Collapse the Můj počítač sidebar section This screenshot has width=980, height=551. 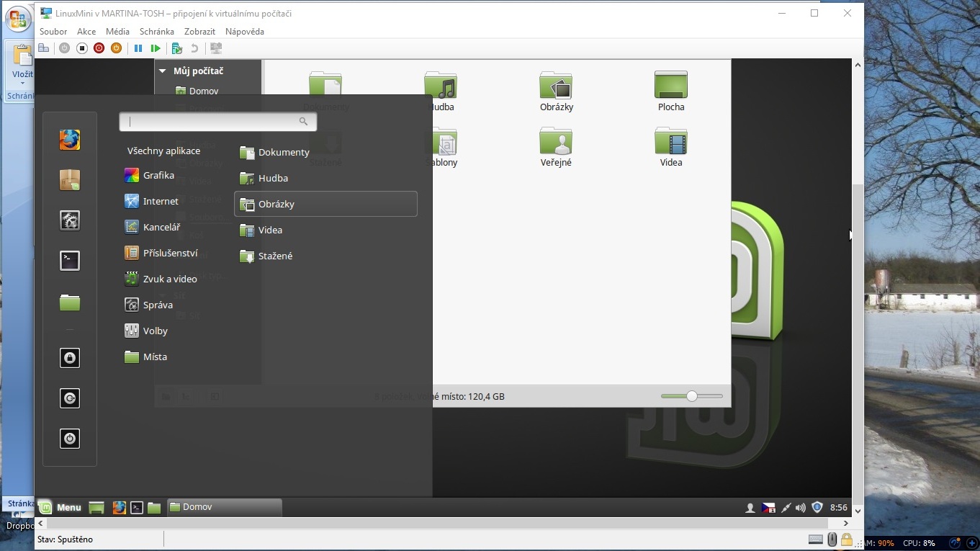tap(163, 71)
